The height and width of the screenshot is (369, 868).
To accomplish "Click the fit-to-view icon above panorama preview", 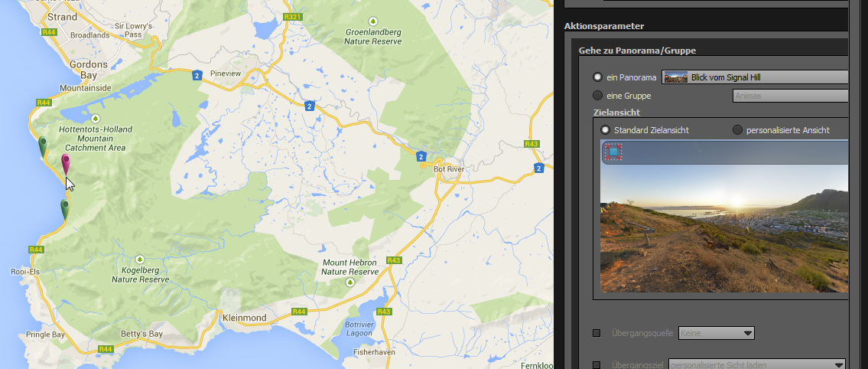I will pyautogui.click(x=613, y=152).
